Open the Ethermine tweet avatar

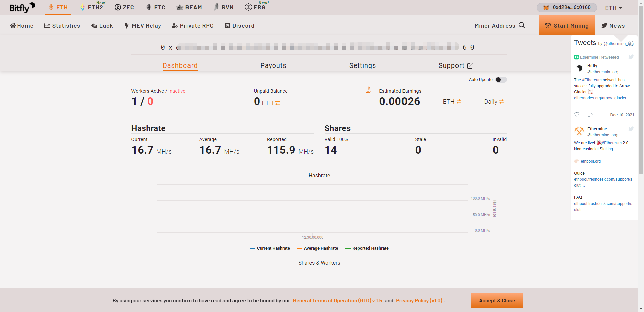pyautogui.click(x=579, y=131)
